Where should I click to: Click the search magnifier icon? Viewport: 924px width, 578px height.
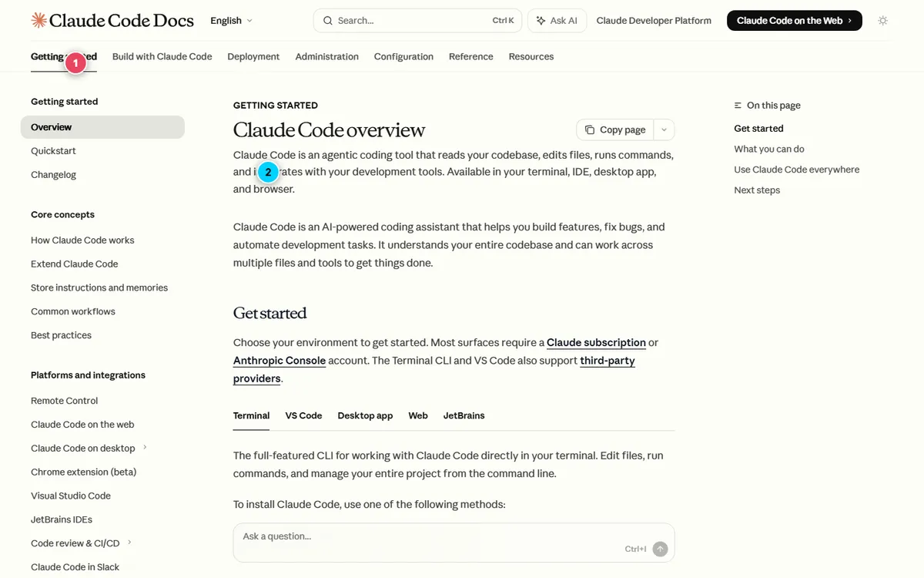327,21
